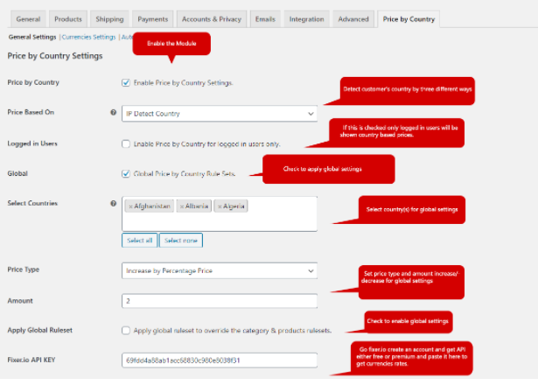Open the Price Based On dropdown
Viewport: 538px width, 392px height.
pos(220,114)
